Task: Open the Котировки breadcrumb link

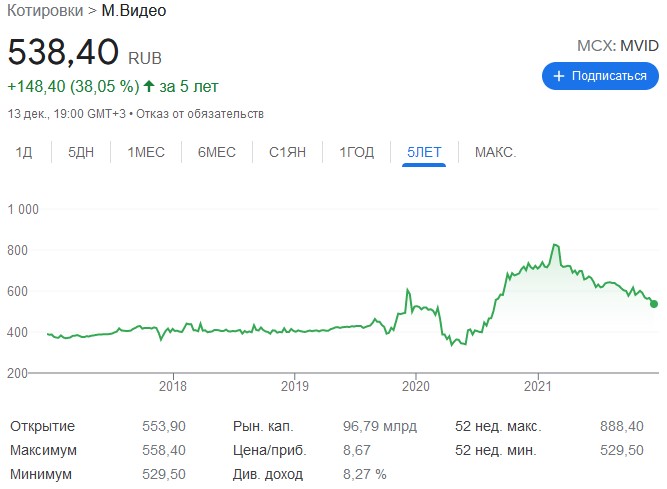Action: (45, 11)
